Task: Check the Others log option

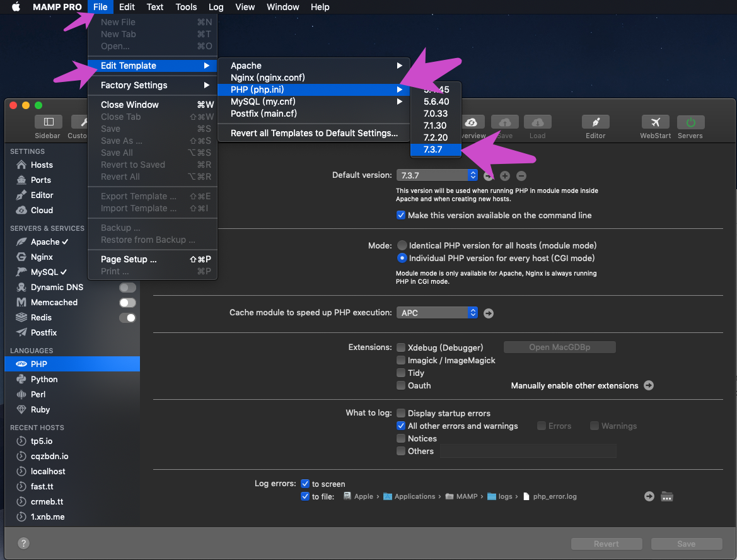Action: tap(401, 452)
